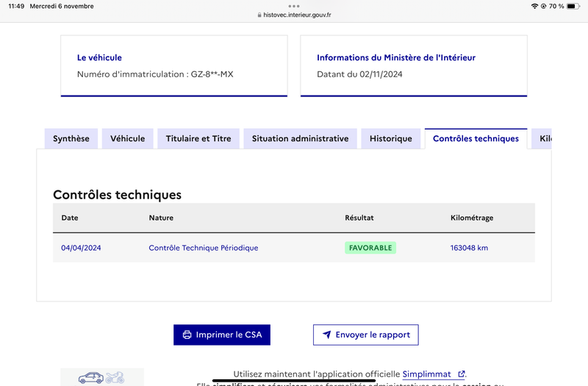The height and width of the screenshot is (386, 588).
Task: Click Contrôle Technique Périodique entry
Action: (204, 248)
